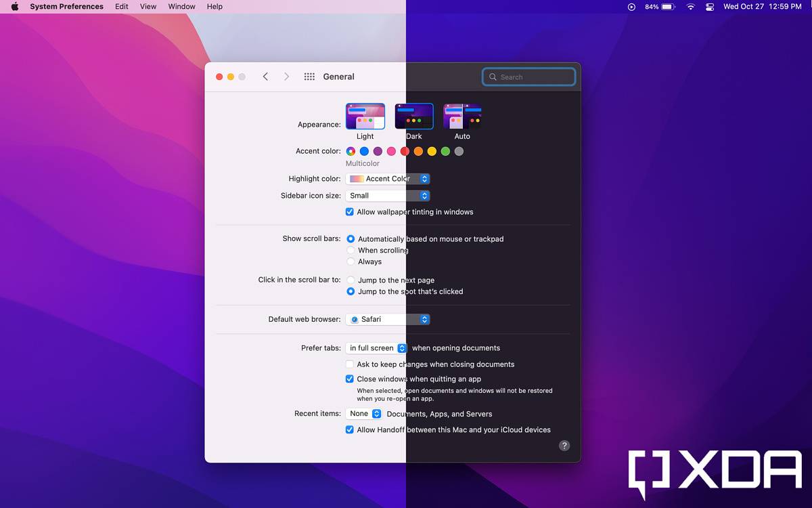This screenshot has width=812, height=508.
Task: Toggle Allow Handoff with iCloud devices
Action: coord(350,430)
